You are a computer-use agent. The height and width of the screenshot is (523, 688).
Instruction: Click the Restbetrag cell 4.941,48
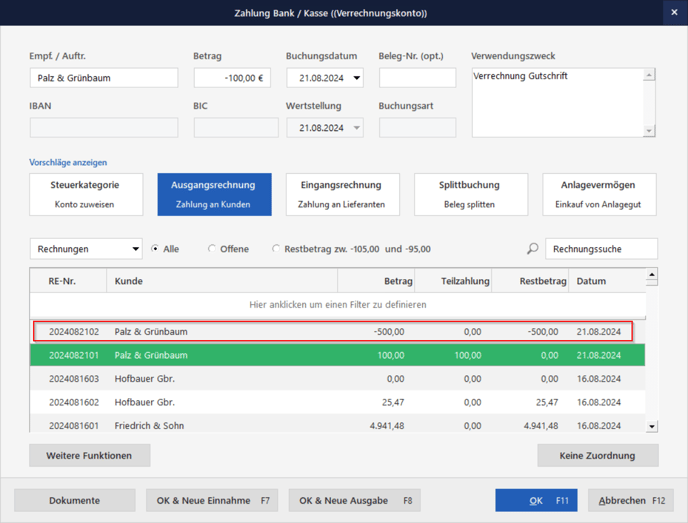click(x=541, y=426)
